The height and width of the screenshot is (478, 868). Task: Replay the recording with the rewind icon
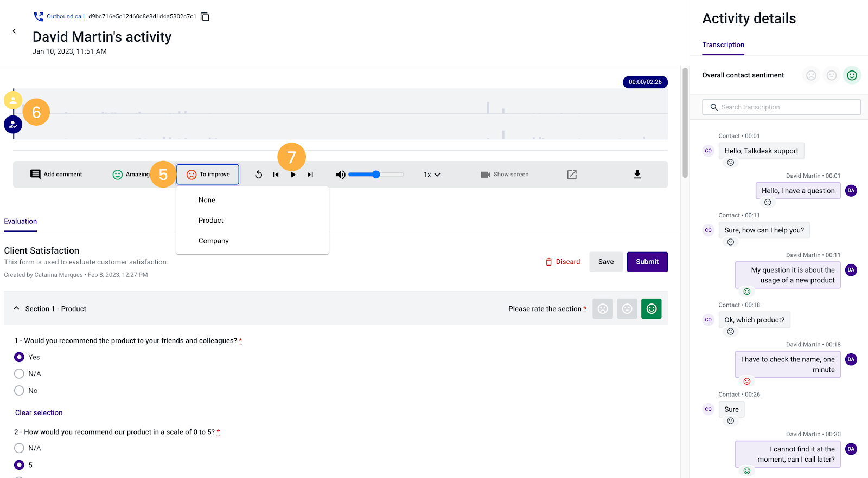pos(259,175)
